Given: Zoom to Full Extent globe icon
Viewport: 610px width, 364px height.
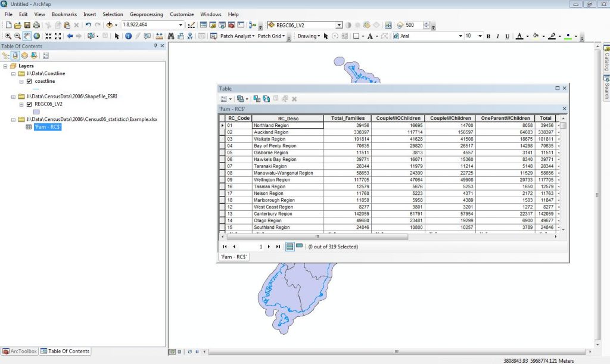Looking at the screenshot, I should [x=36, y=36].
